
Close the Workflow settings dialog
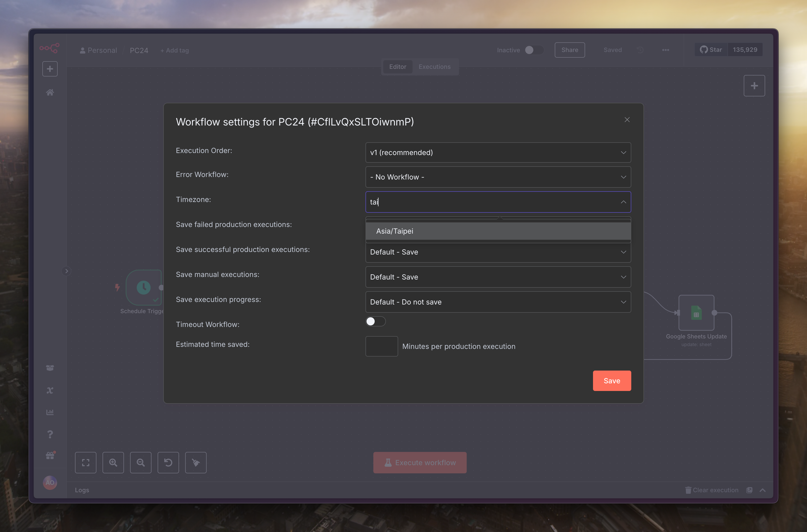point(627,120)
